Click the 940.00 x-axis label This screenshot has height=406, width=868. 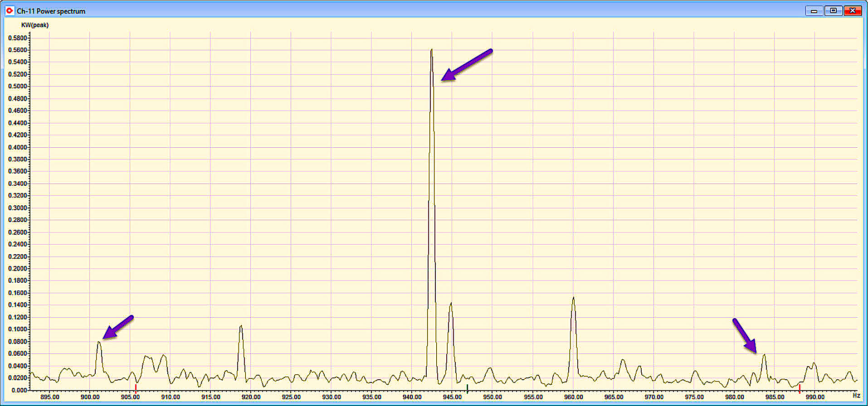coord(412,397)
